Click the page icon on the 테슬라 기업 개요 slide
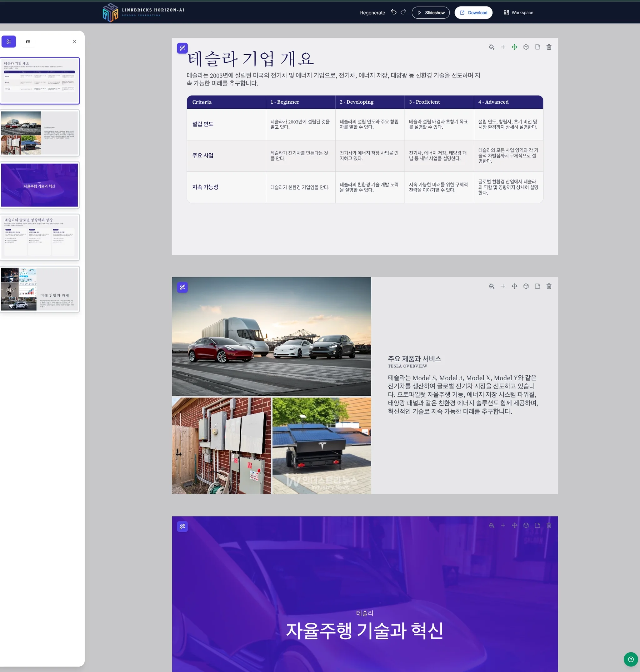 (x=537, y=47)
